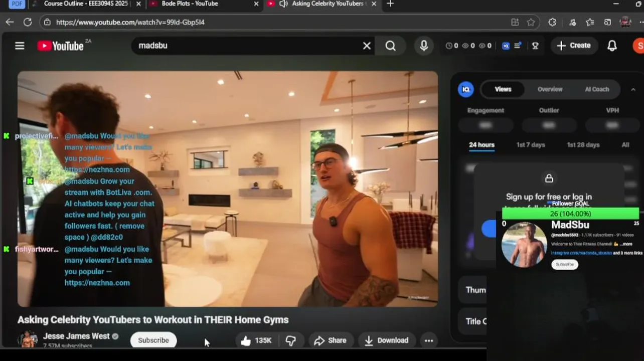Screen dimensions: 644x361
Task: Click the MadSbu overlay Subscribe button
Action: click(565, 264)
